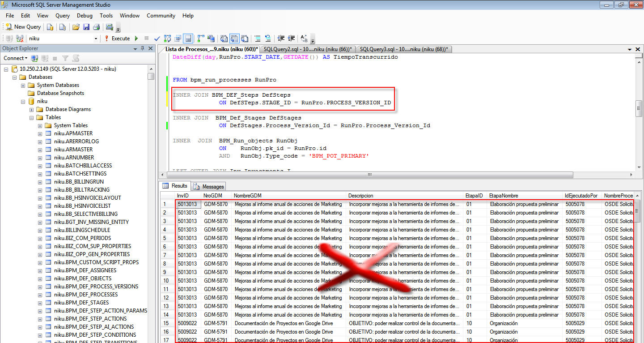The height and width of the screenshot is (343, 644).
Task: Open the Community menu
Action: click(161, 15)
